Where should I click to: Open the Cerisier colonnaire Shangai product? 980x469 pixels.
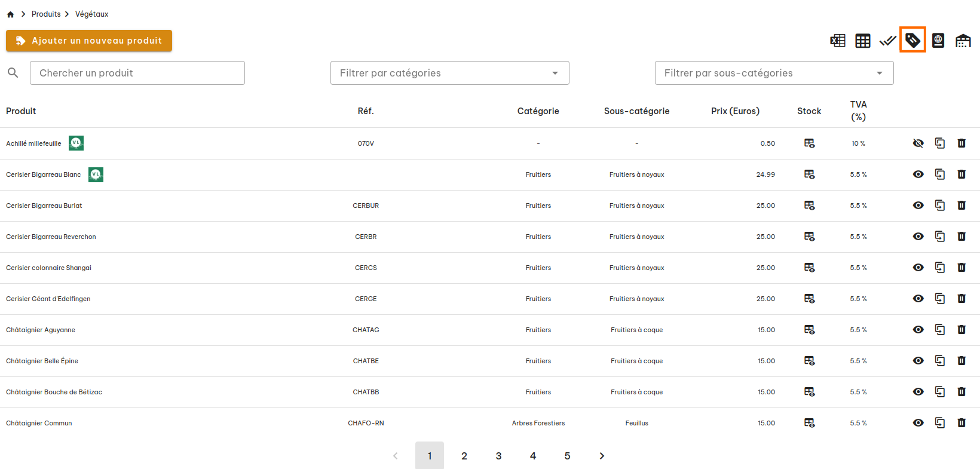click(x=48, y=268)
